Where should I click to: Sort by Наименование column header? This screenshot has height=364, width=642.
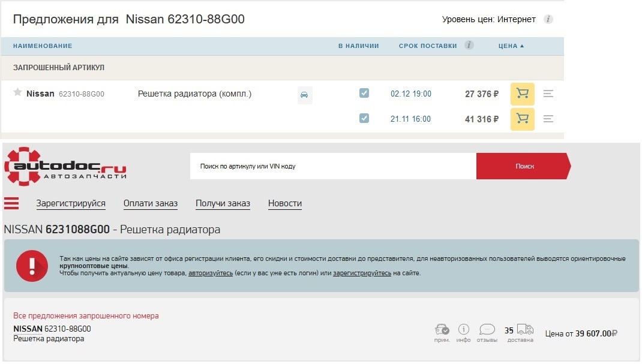(43, 46)
